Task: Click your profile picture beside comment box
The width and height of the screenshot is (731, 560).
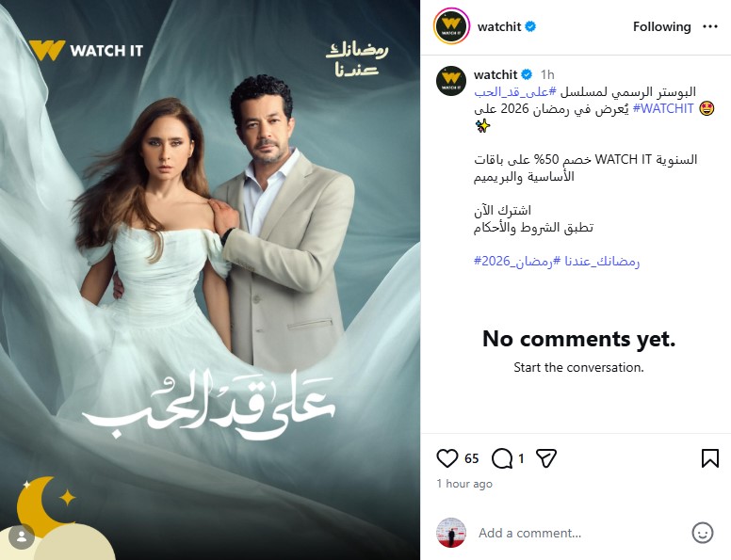Action: click(x=451, y=533)
